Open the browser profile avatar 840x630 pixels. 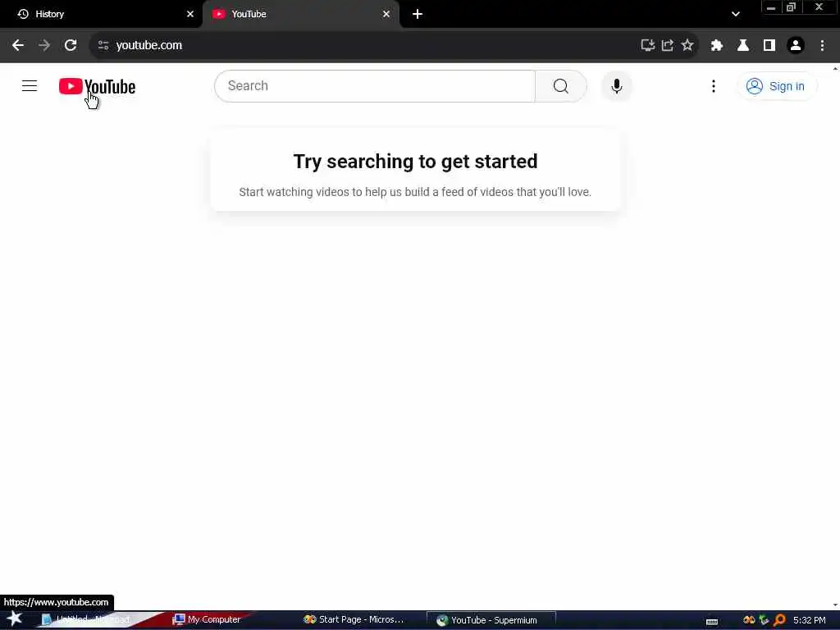(796, 46)
